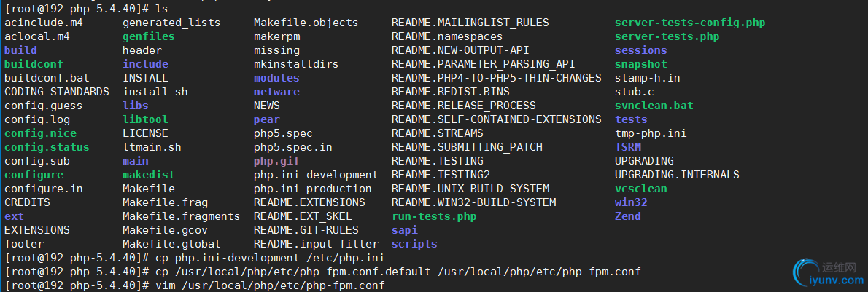Viewport: 868px width, 292px height.
Task: Click the CREDITS file name
Action: tap(27, 202)
